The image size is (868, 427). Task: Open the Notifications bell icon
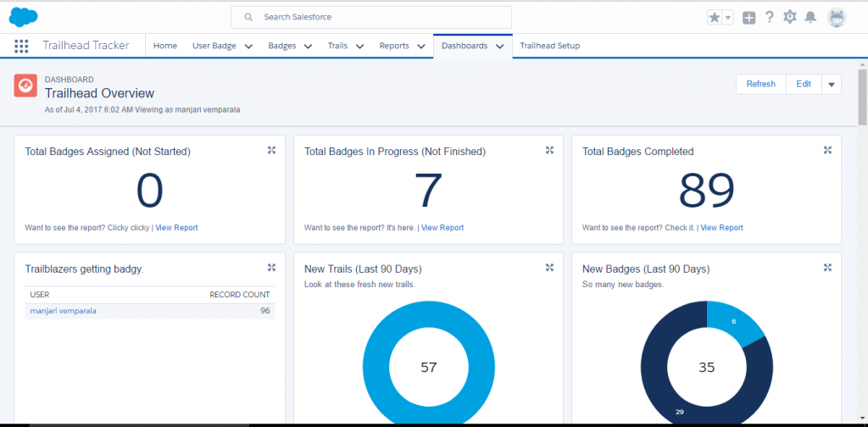tap(810, 17)
